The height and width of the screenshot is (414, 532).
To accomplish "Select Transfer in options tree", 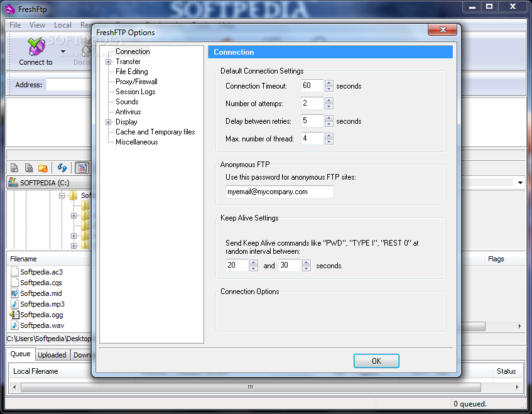I will 128,62.
